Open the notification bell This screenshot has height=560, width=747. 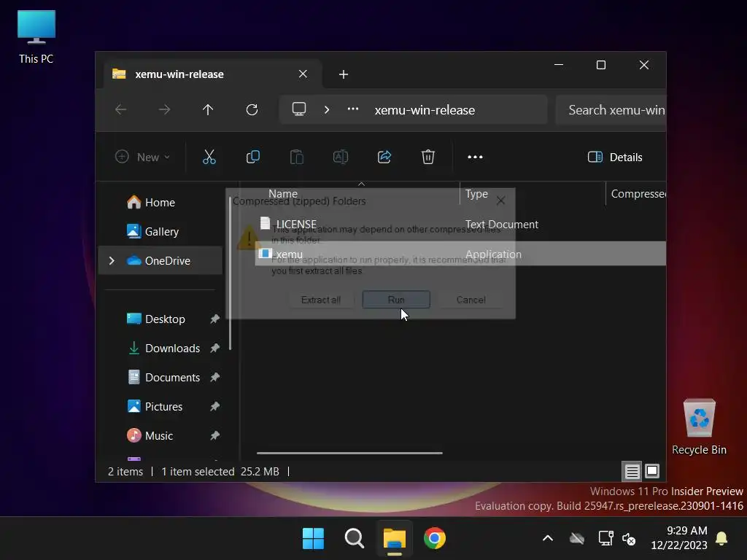click(721, 539)
